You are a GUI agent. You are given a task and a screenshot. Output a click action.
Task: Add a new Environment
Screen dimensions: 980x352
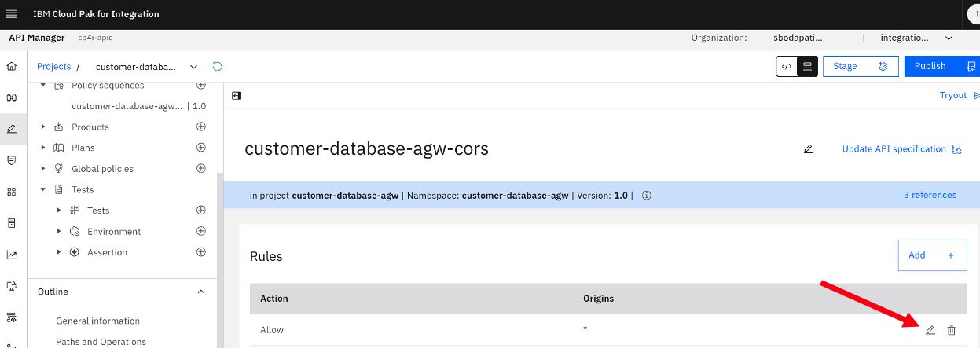coord(201,231)
